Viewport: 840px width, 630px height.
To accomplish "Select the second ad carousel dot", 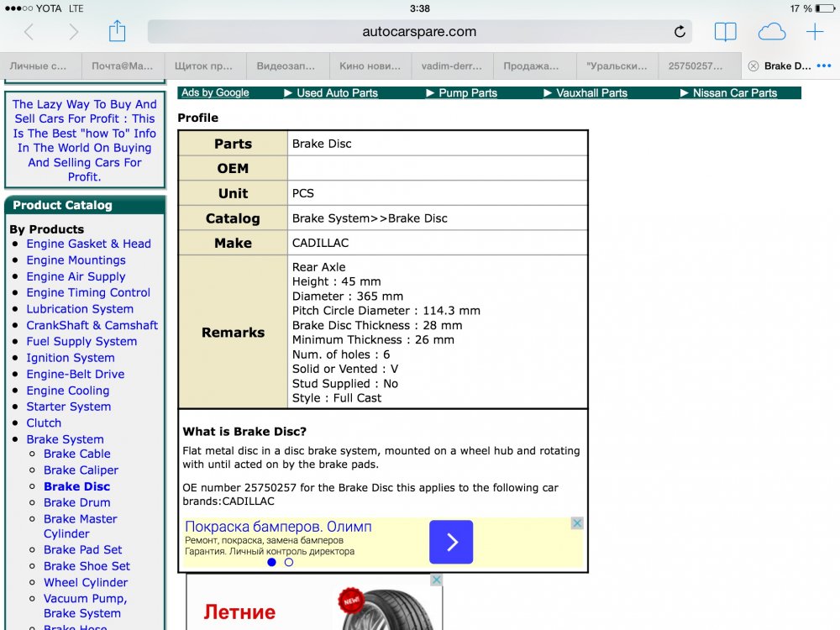I will pos(289,562).
